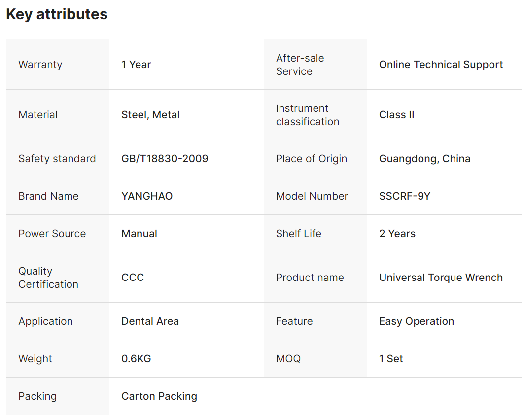The image size is (525, 420).
Task: Select the CCC quality certification value
Action: (133, 278)
